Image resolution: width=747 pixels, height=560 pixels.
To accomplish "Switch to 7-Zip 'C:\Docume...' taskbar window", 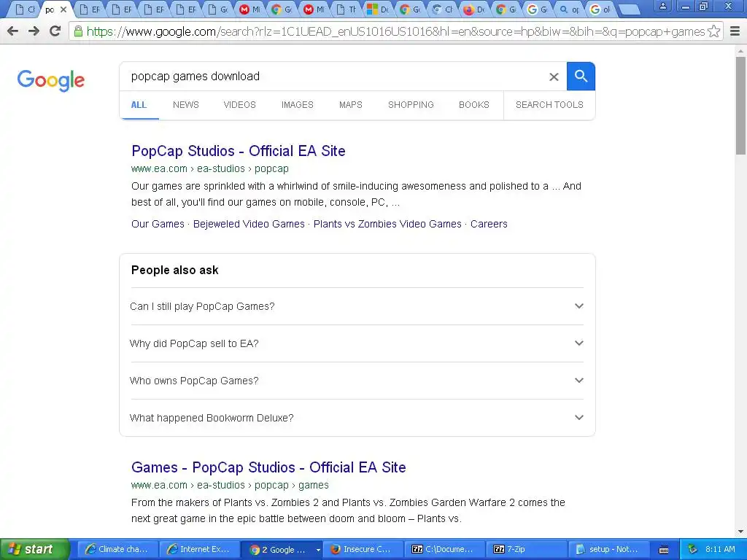I will 444,550.
